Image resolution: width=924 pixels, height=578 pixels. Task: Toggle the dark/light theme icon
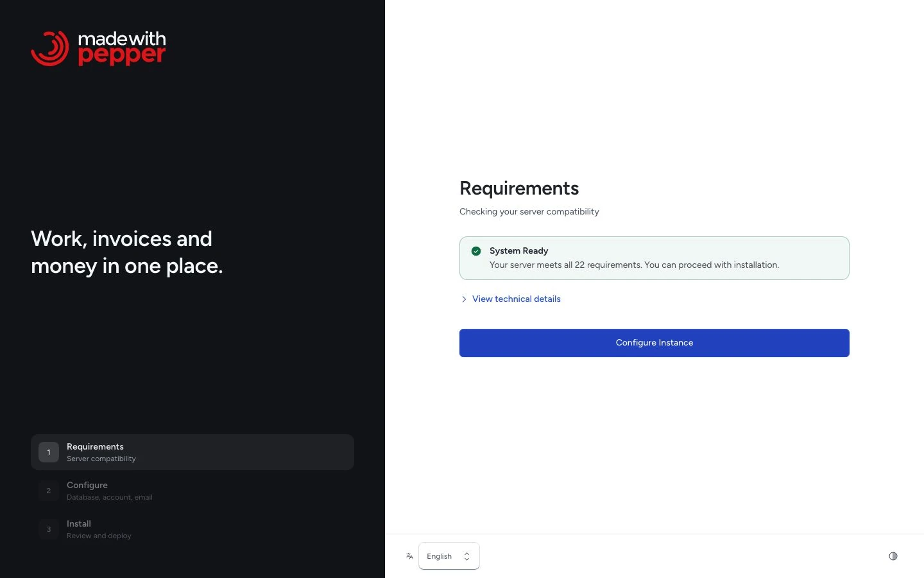coord(893,556)
